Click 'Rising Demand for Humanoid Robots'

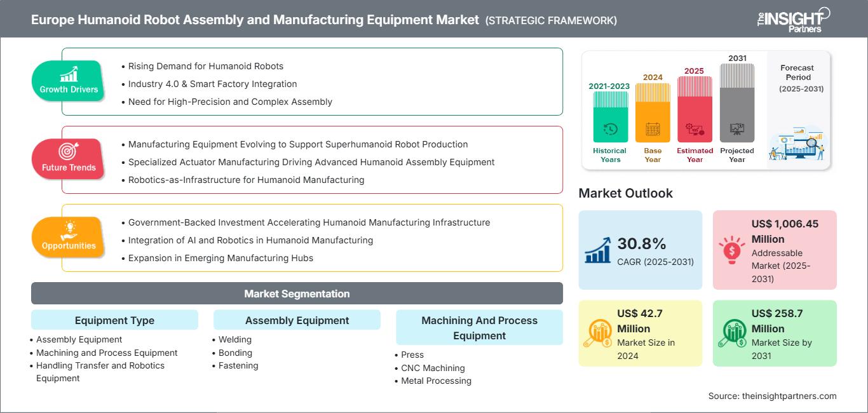pos(206,66)
